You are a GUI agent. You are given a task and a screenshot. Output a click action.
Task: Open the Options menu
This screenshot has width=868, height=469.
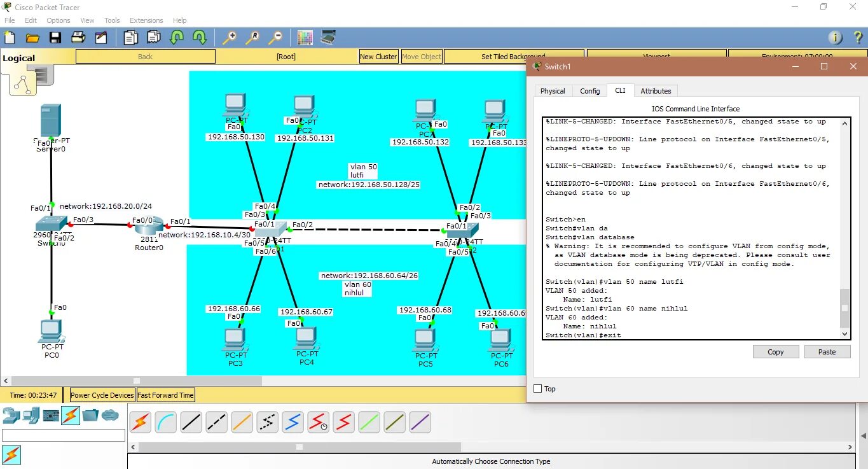59,20
